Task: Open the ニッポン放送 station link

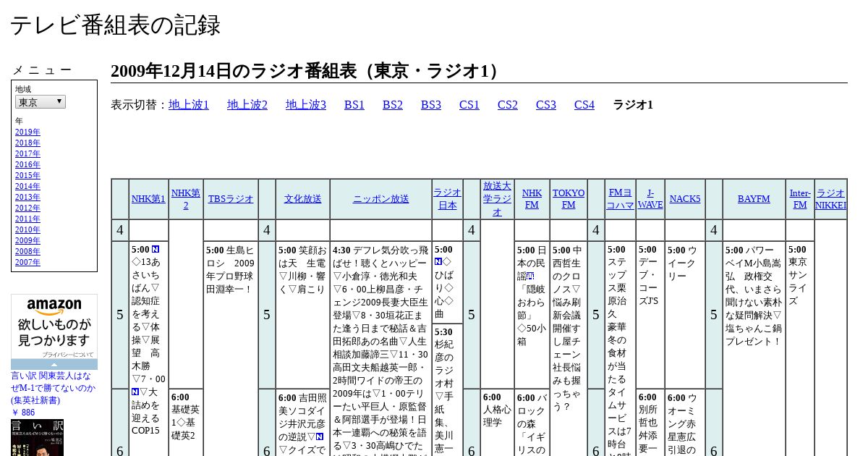Action: pyautogui.click(x=380, y=199)
